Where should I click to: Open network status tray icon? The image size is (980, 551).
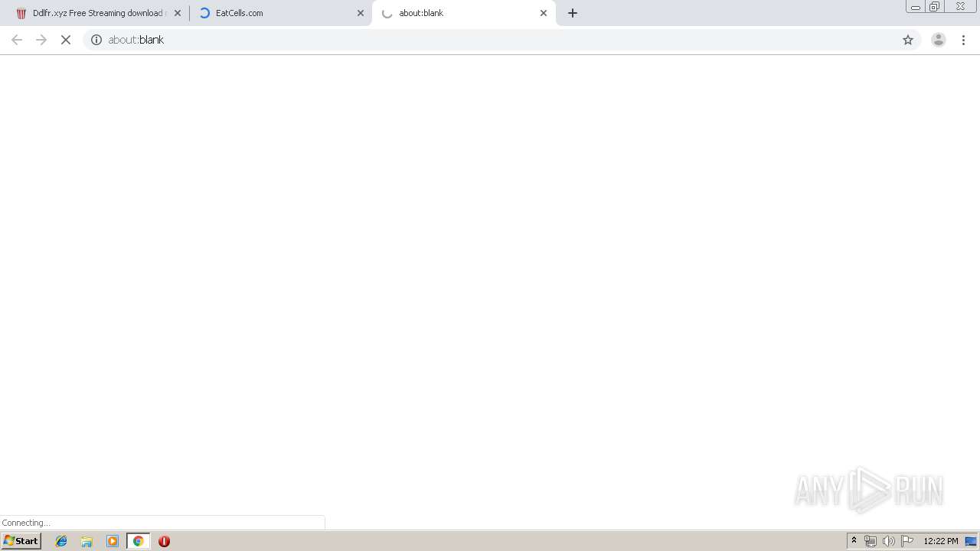click(871, 541)
